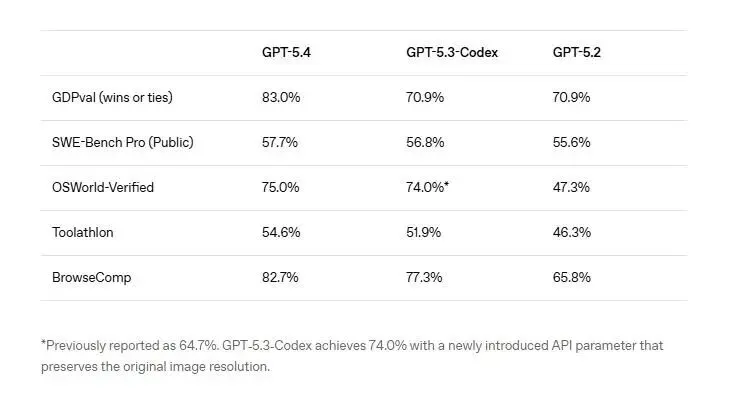Select the GDPval (wins or ties) row label
This screenshot has height=404, width=734.
pyautogui.click(x=112, y=97)
